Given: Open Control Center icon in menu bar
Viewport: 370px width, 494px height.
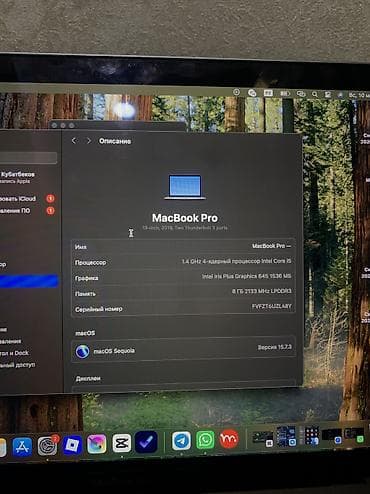Looking at the screenshot, I should (x=328, y=95).
